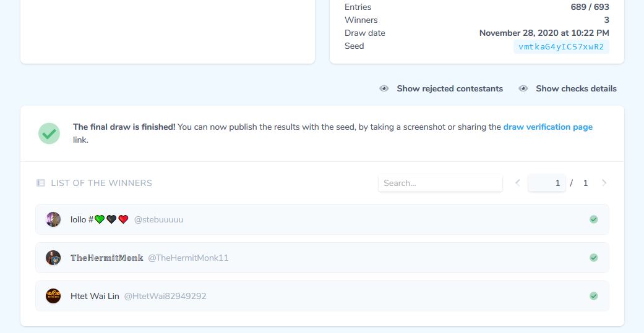The image size is (644, 333).
Task: Click the LIST OF THE WINNERS heading
Action: 101,183
